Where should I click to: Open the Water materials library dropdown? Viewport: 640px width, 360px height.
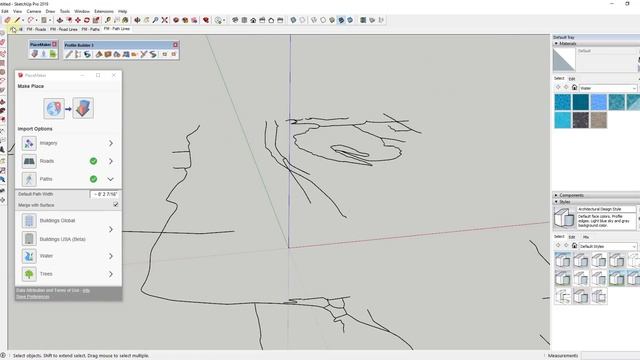point(608,88)
